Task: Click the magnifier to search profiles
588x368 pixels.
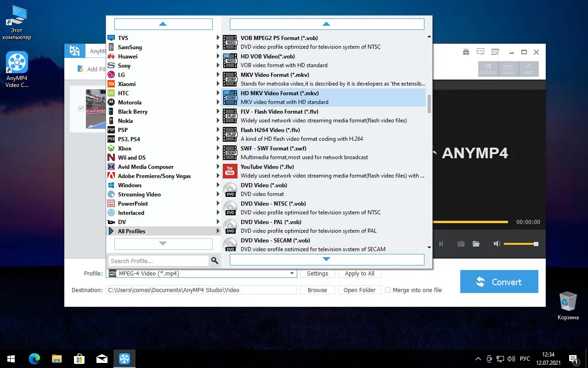Action: pos(214,260)
